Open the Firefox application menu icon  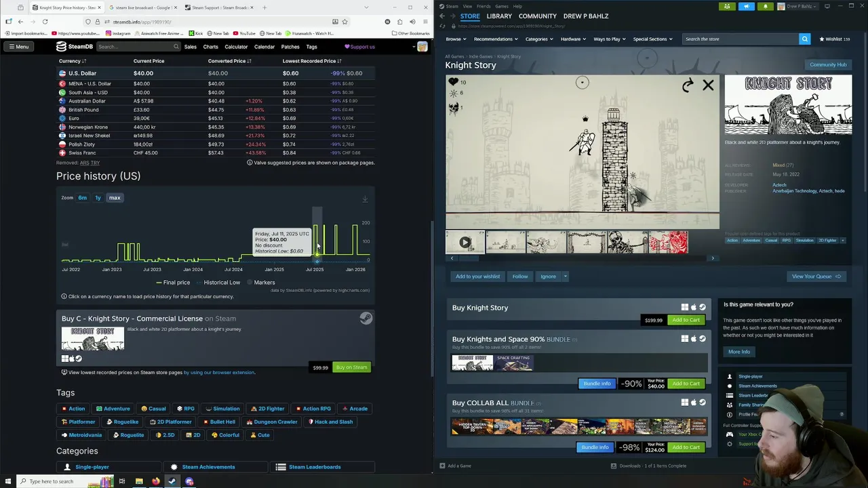[x=425, y=22]
